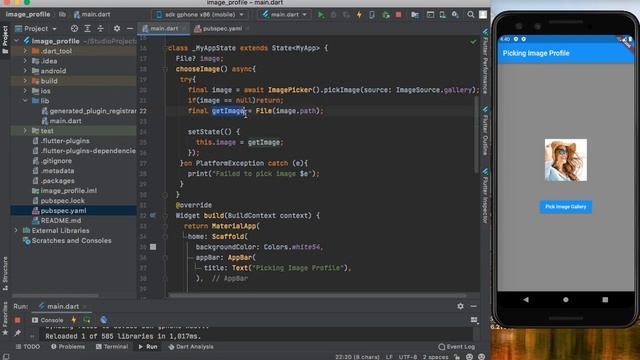Tap the emulator recents square button

click(x=605, y=300)
